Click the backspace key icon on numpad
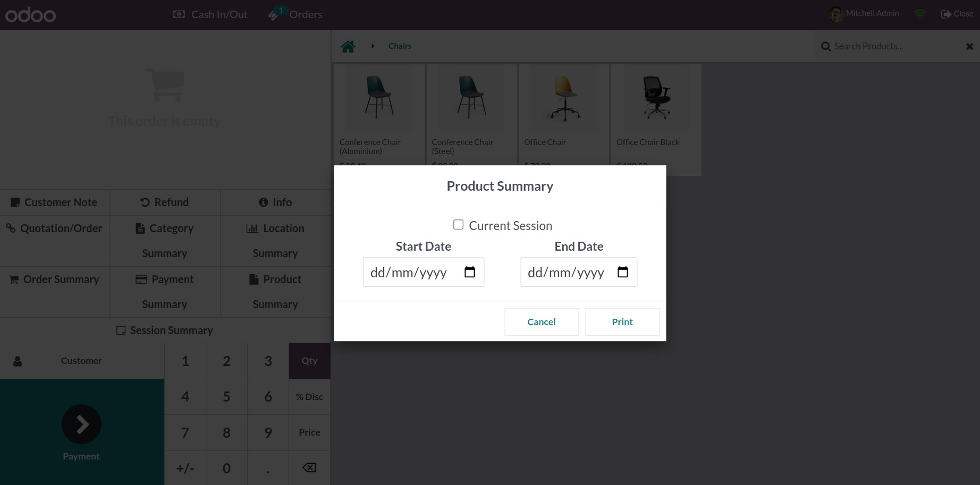This screenshot has width=980, height=485. pyautogui.click(x=309, y=467)
